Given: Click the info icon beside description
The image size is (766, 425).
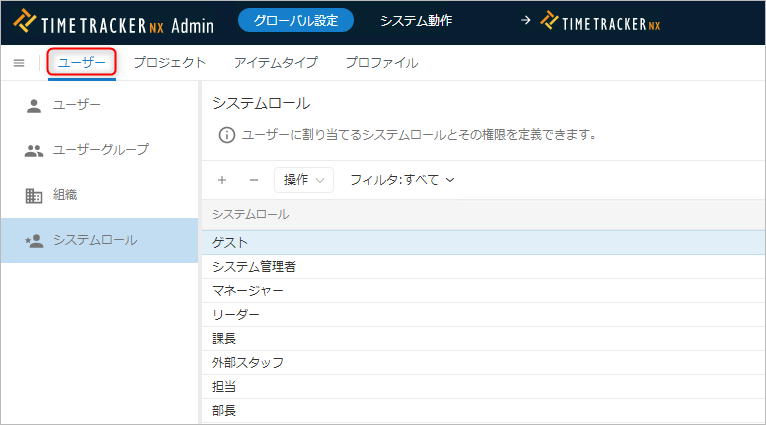Looking at the screenshot, I should coord(227,134).
